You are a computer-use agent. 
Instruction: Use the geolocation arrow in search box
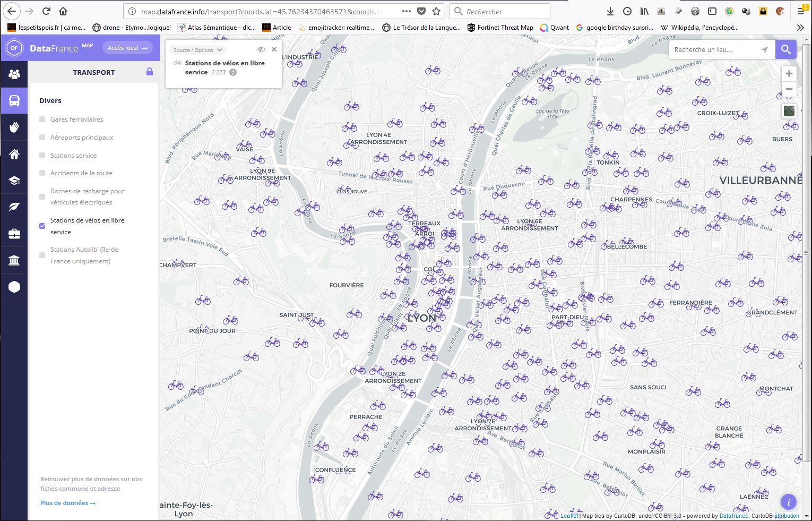coord(764,49)
